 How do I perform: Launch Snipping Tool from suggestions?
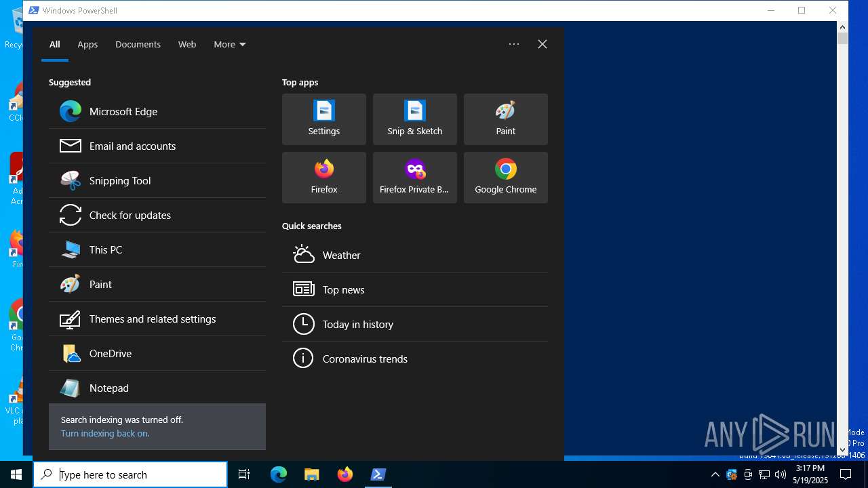157,180
